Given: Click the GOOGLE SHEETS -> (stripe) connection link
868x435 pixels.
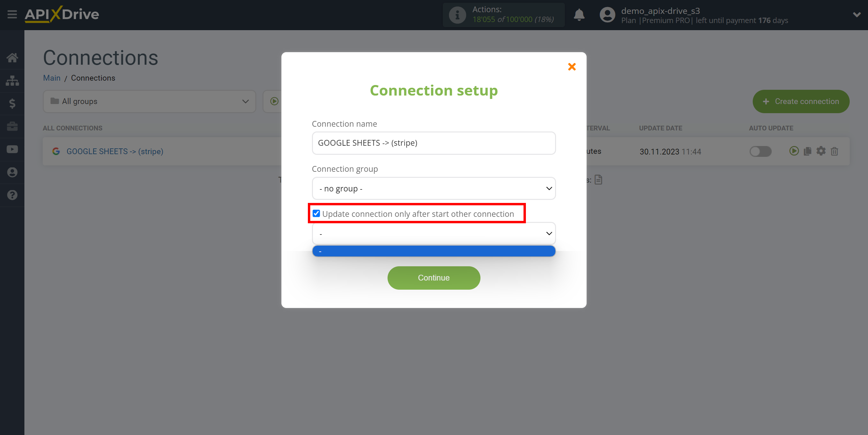Looking at the screenshot, I should click(x=114, y=151).
